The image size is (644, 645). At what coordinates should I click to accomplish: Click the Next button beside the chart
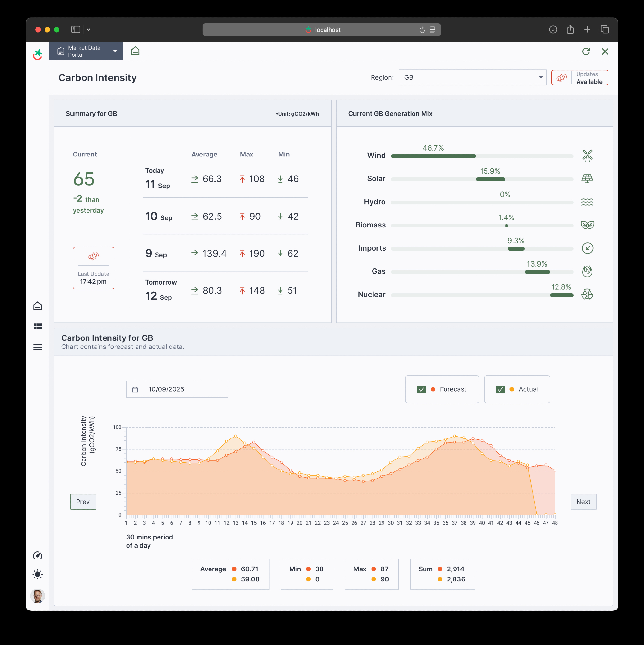(583, 502)
